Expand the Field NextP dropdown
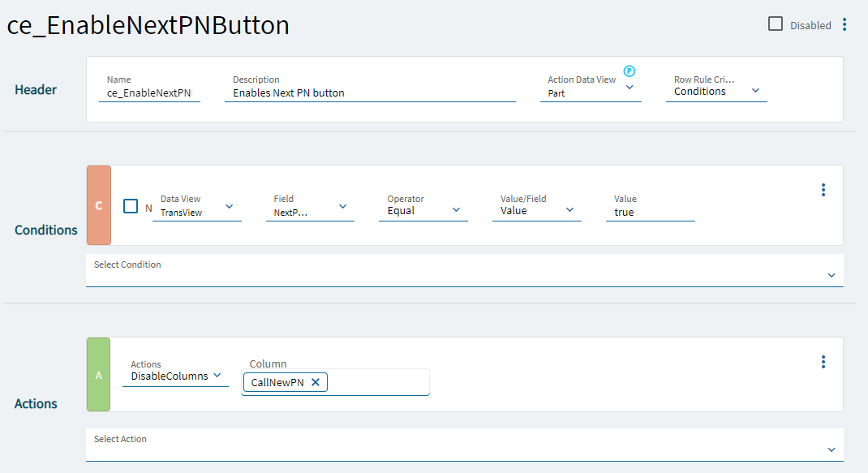Screen dimensions: 868x473 [x=342, y=207]
